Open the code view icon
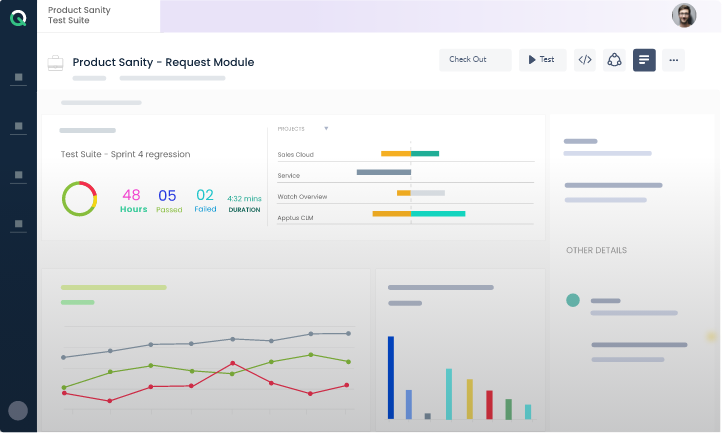 coord(585,60)
